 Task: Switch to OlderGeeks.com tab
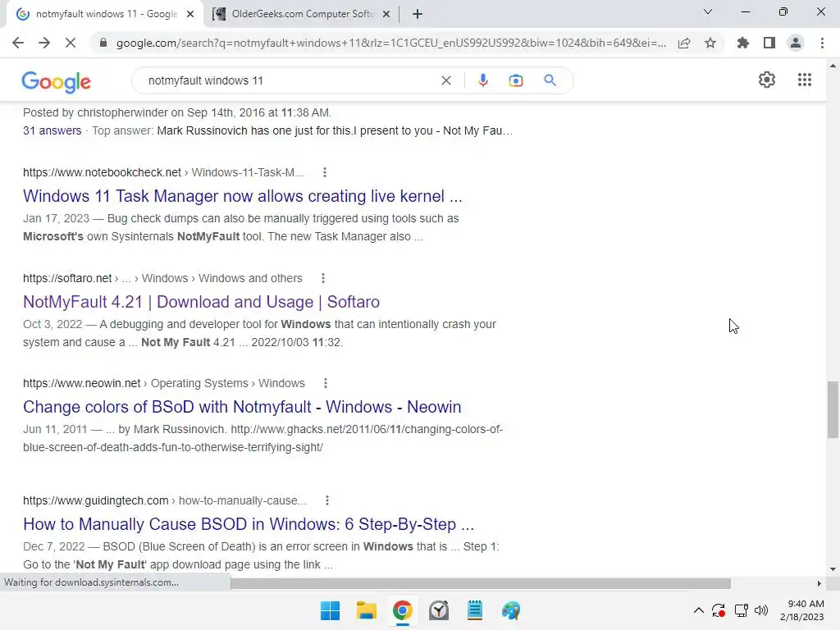click(301, 14)
